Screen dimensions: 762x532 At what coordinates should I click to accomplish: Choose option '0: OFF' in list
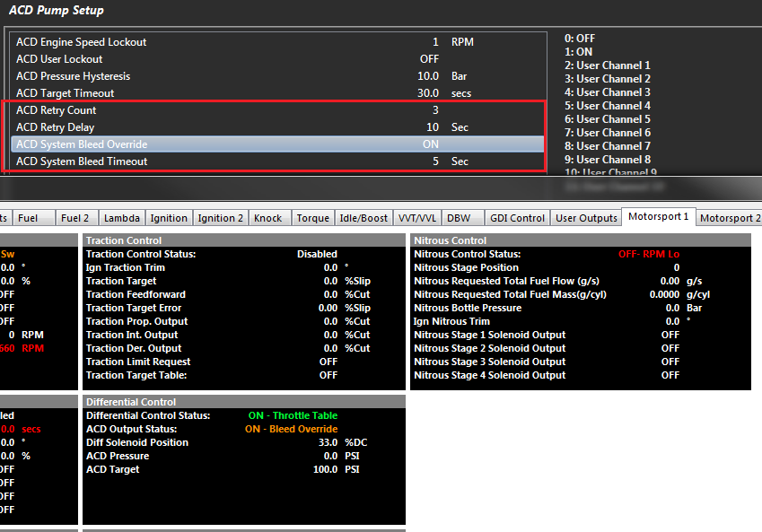tap(579, 39)
